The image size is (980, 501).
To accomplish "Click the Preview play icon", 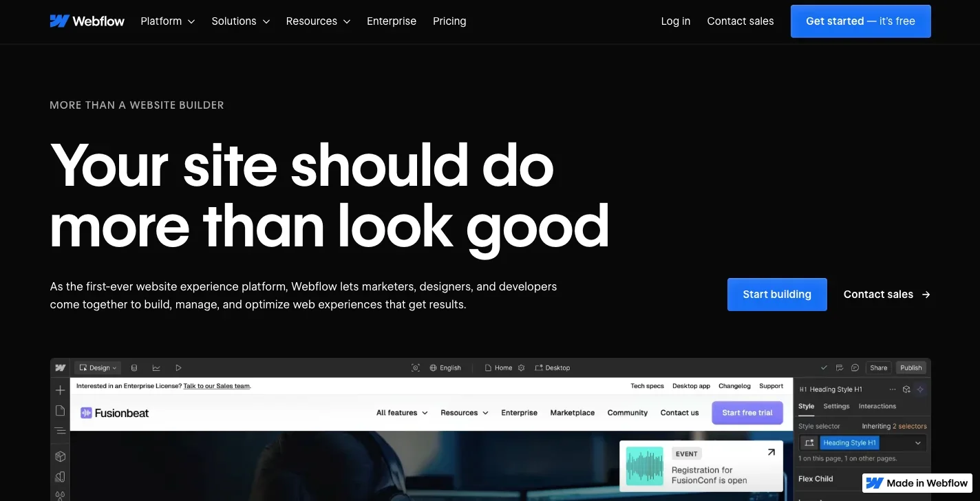I will [x=178, y=367].
